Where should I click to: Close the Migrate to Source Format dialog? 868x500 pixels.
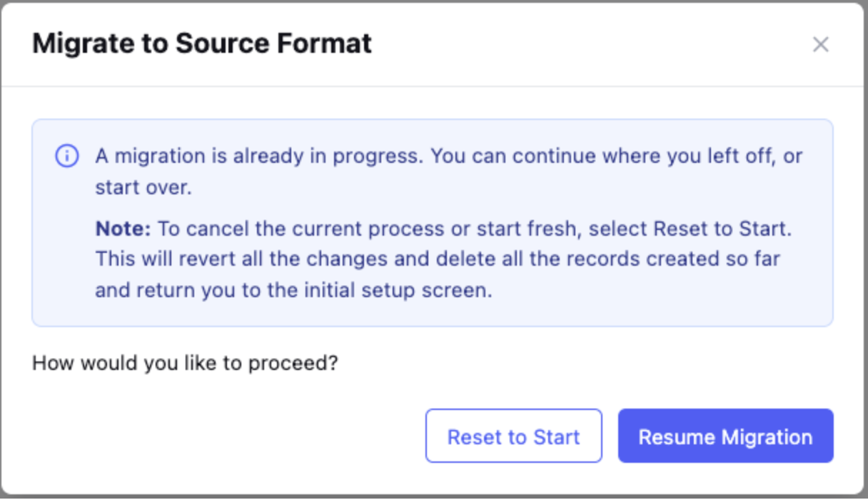tap(820, 44)
